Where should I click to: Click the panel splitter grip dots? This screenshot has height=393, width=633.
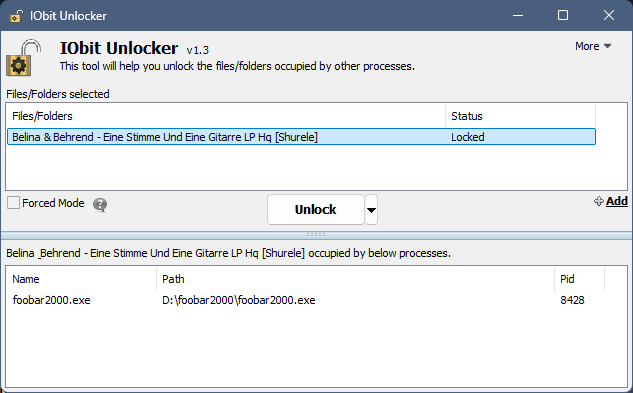(316, 235)
